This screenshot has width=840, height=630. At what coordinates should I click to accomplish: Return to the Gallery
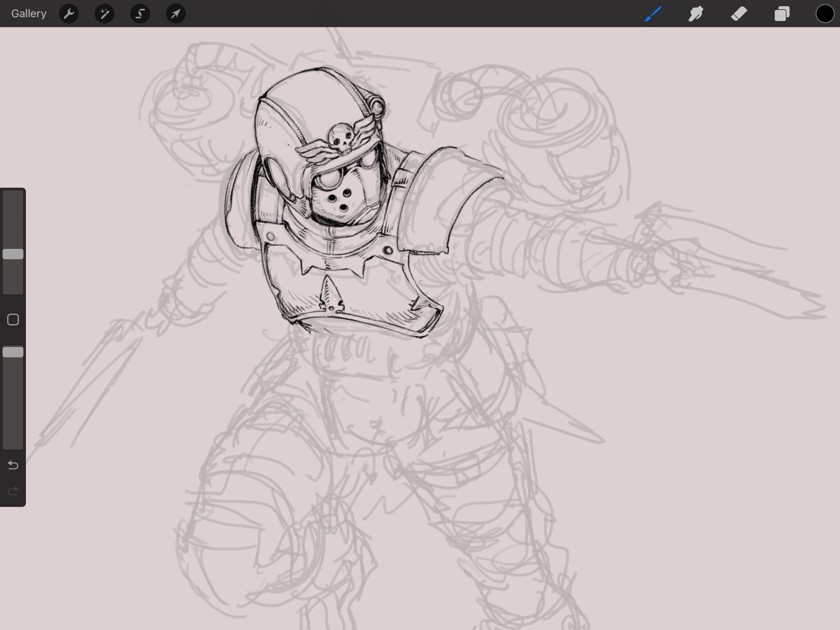(x=29, y=13)
